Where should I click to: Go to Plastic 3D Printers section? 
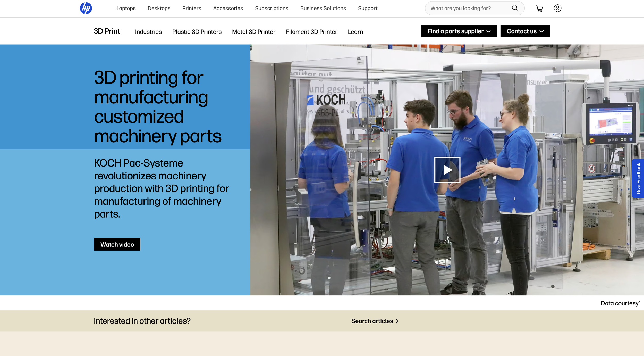(197, 32)
